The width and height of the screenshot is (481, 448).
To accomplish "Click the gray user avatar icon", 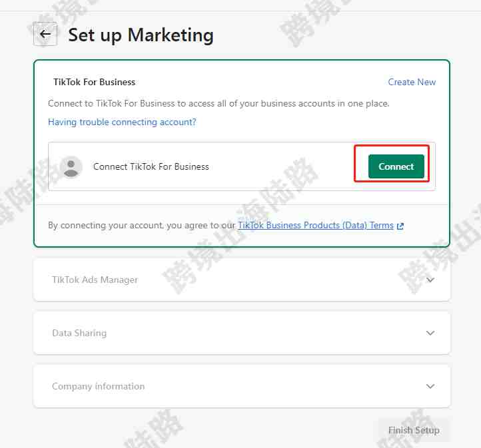I will [x=71, y=167].
